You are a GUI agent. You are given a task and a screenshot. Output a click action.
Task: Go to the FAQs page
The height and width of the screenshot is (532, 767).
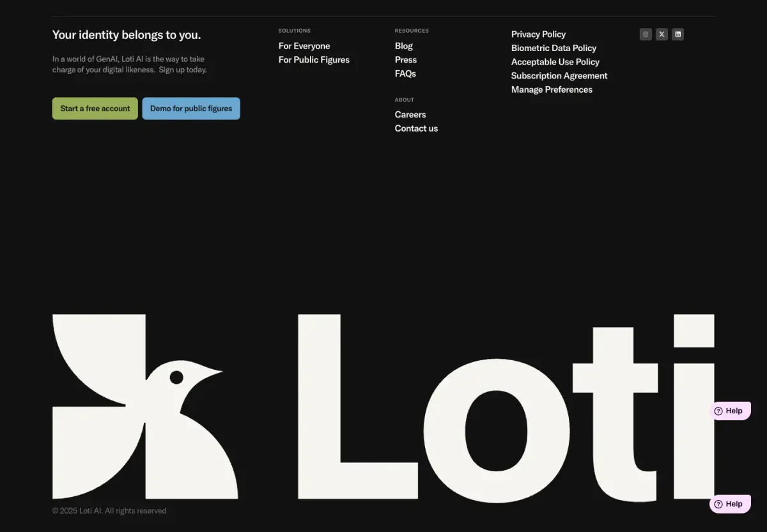coord(405,74)
